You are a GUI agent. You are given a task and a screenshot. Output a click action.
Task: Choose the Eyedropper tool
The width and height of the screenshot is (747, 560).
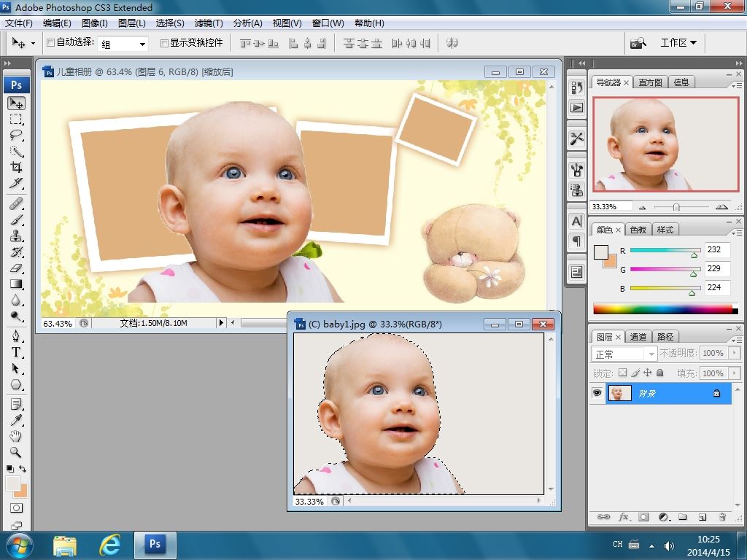[x=16, y=420]
